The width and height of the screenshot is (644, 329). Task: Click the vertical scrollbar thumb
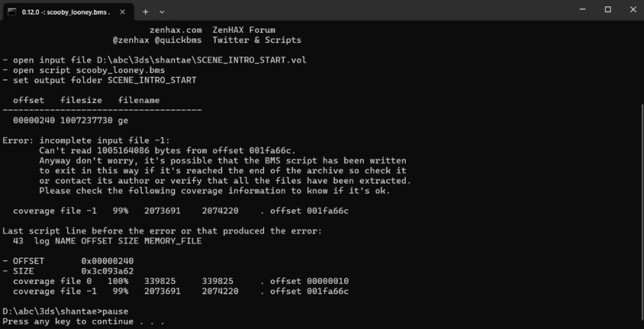click(640, 212)
